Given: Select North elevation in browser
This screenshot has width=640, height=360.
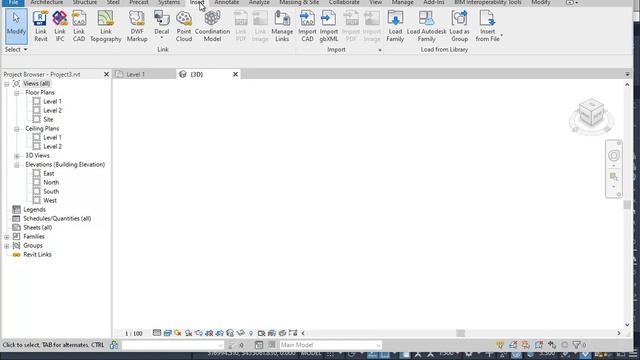Looking at the screenshot, I should point(51,182).
